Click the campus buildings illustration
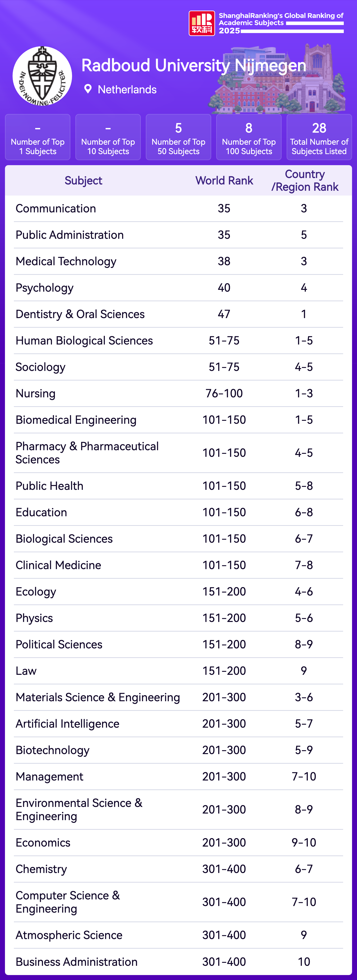The height and width of the screenshot is (980, 357). [x=280, y=82]
